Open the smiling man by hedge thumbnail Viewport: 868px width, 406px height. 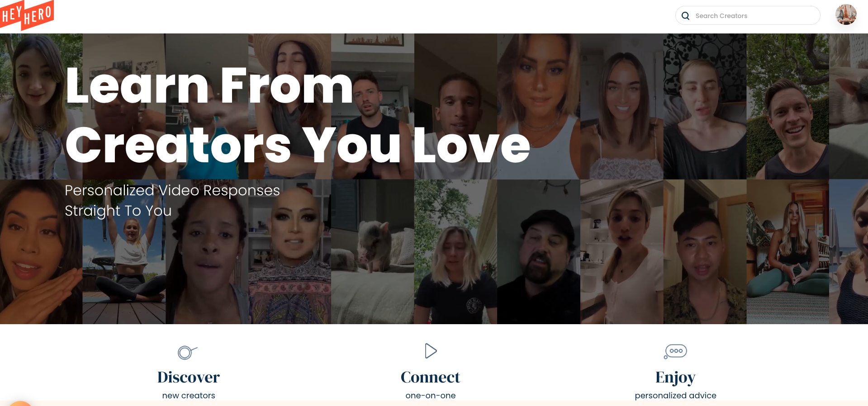[787, 106]
